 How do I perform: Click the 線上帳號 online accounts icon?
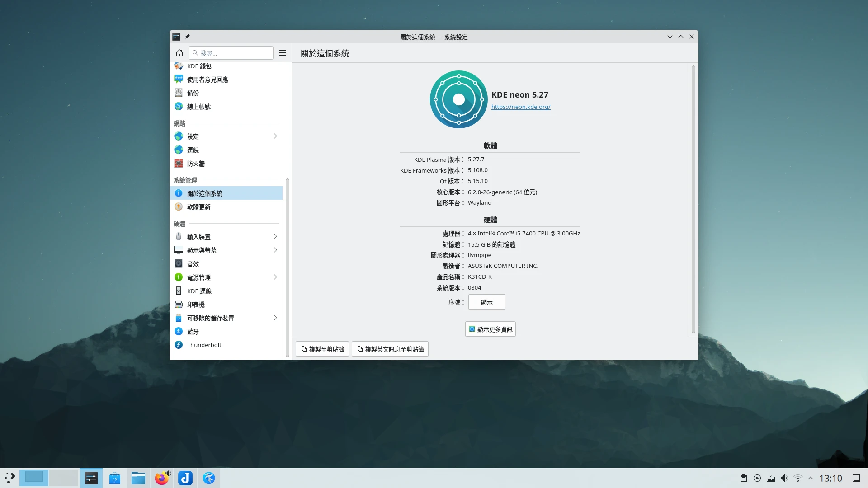[x=178, y=106]
